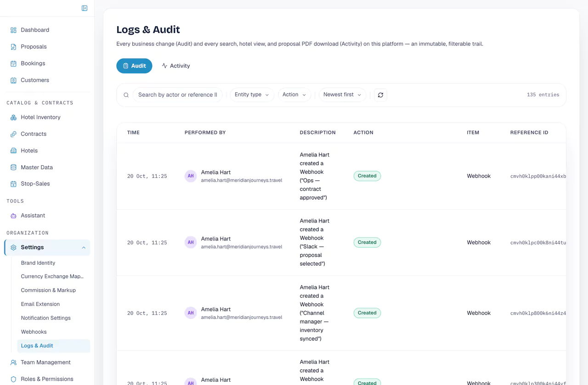
Task: Open the Webhooks settings page
Action: (x=34, y=331)
